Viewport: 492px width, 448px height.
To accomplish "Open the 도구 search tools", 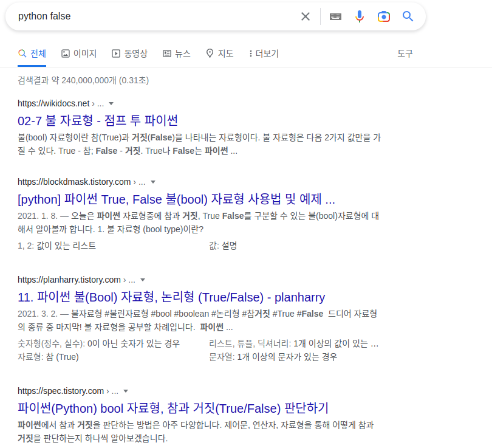I will pos(405,53).
